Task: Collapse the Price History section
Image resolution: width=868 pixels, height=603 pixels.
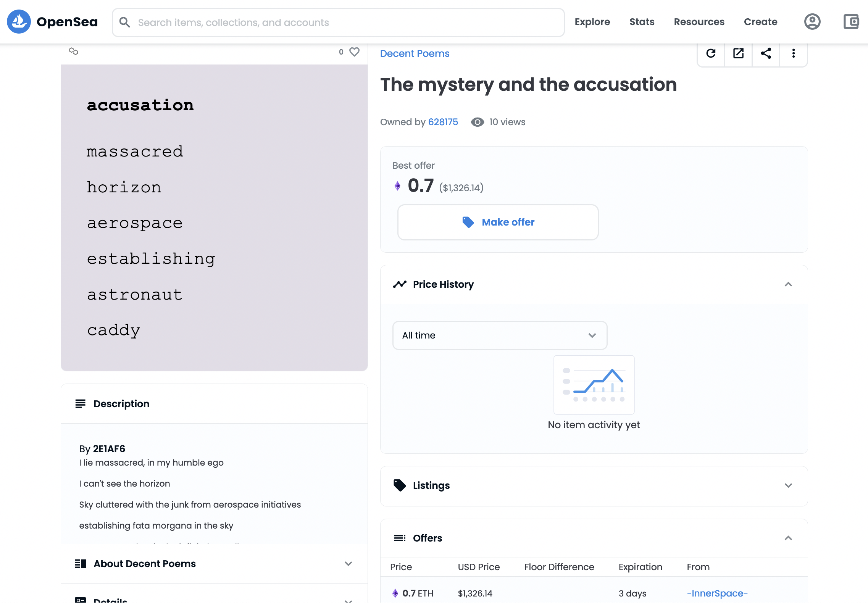Action: [788, 284]
